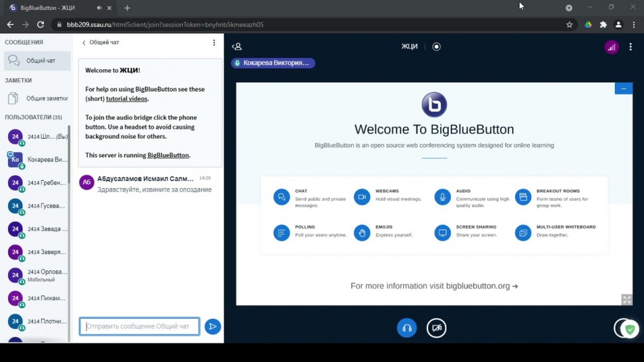Open the Chrome extensions puzzle icon
Screen dimensions: 644x362
point(603,25)
